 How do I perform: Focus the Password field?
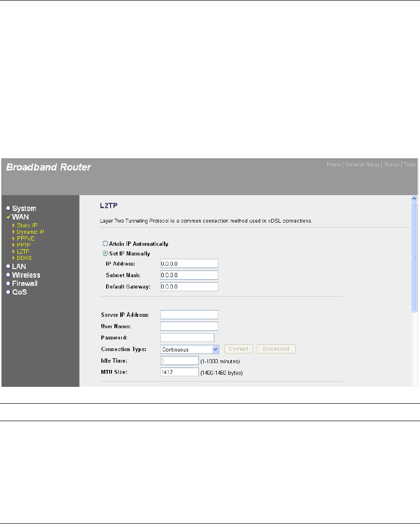(187, 338)
